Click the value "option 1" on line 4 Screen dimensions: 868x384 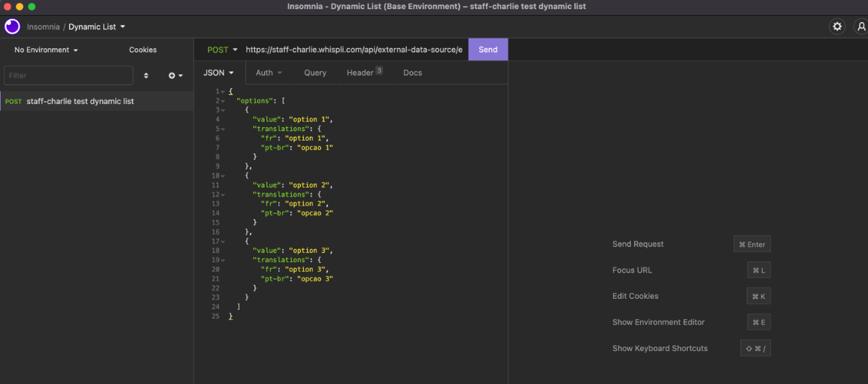click(x=309, y=119)
